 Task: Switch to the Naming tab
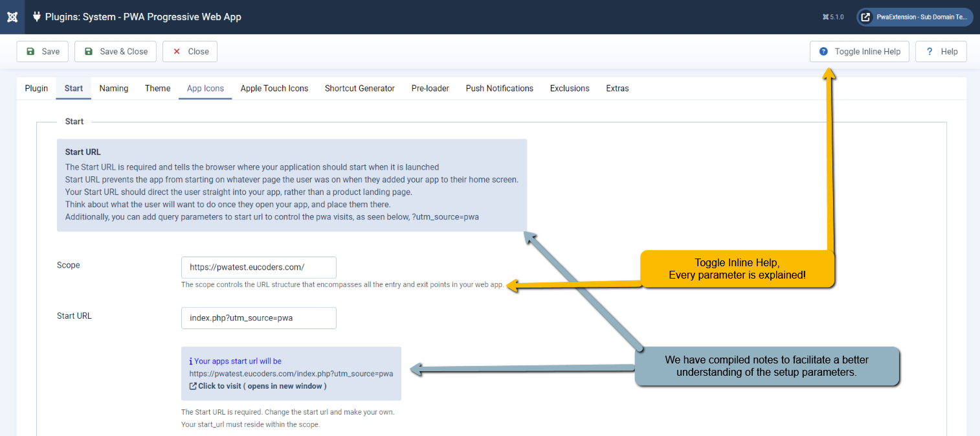pyautogui.click(x=114, y=88)
